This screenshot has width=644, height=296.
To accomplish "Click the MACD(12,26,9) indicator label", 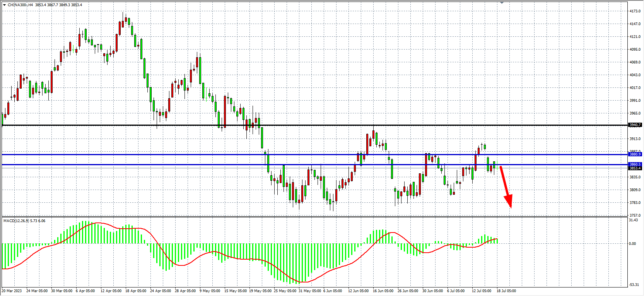I will (16, 221).
